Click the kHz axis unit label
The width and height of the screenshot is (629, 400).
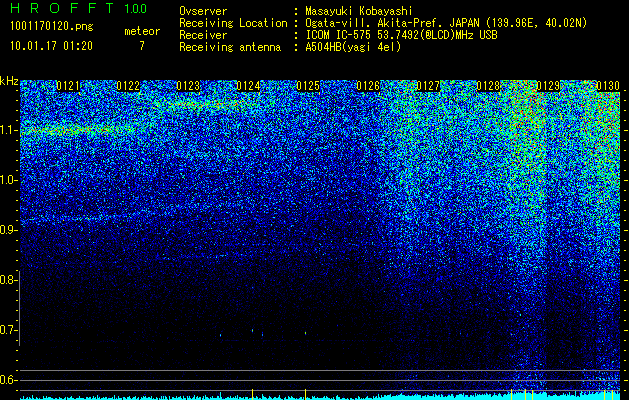click(9, 81)
